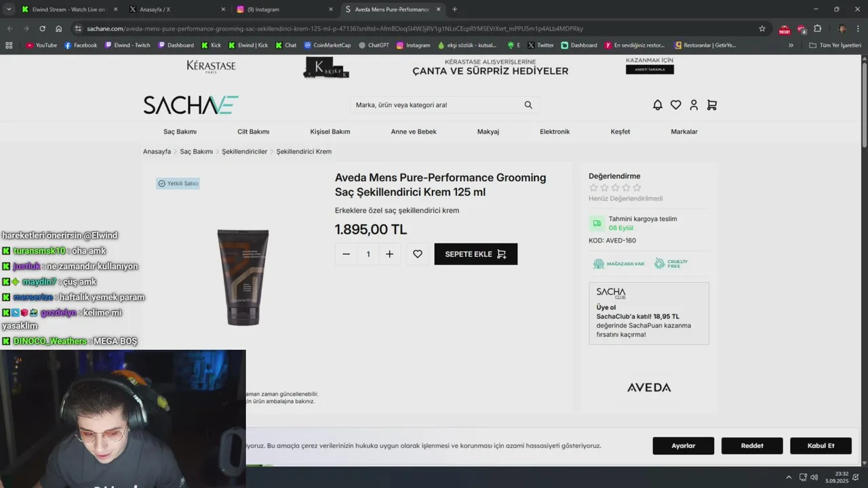868x488 pixels.
Task: Open the Makyaj menu
Action: tap(488, 131)
